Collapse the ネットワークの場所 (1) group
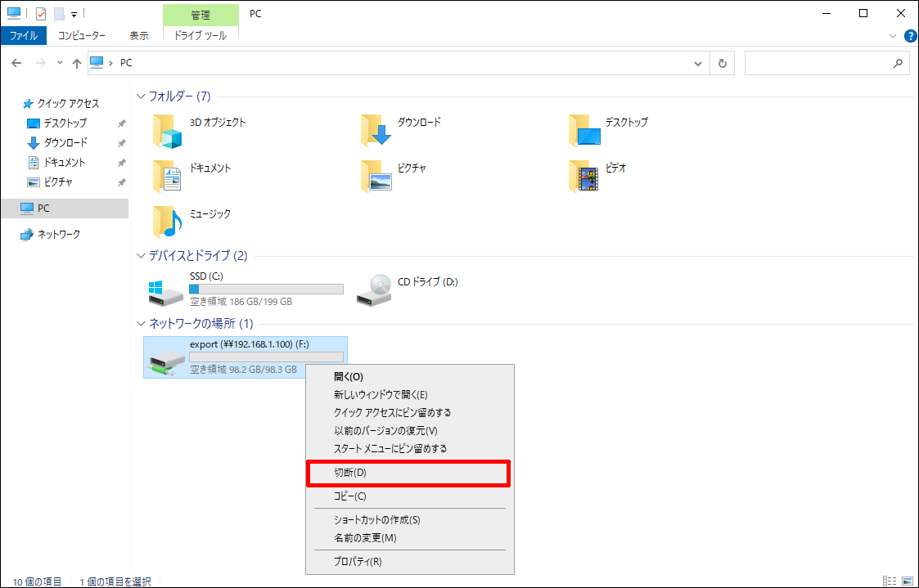Viewport: 919px width, 588px height. click(141, 323)
